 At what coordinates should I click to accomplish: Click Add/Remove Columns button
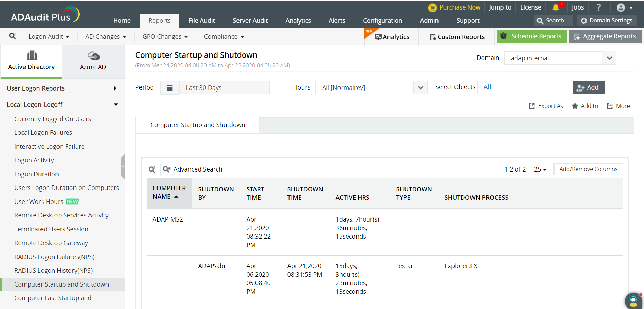(588, 169)
